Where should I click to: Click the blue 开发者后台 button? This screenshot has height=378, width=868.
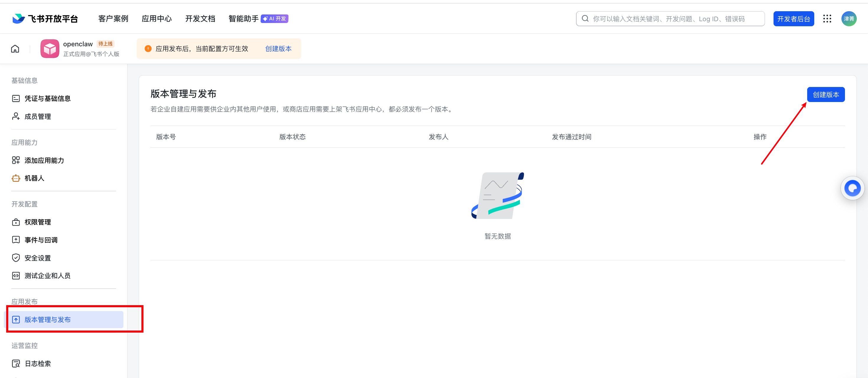pos(794,19)
